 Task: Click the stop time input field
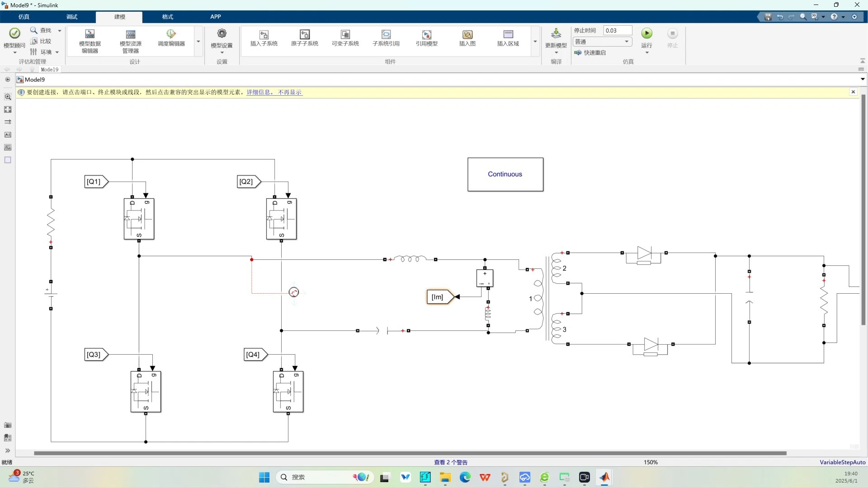pos(617,30)
